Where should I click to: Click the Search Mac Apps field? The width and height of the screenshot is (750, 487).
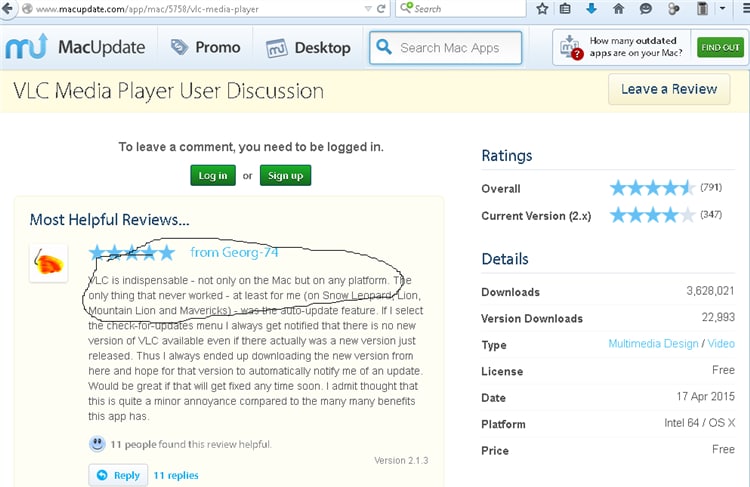[x=445, y=48]
